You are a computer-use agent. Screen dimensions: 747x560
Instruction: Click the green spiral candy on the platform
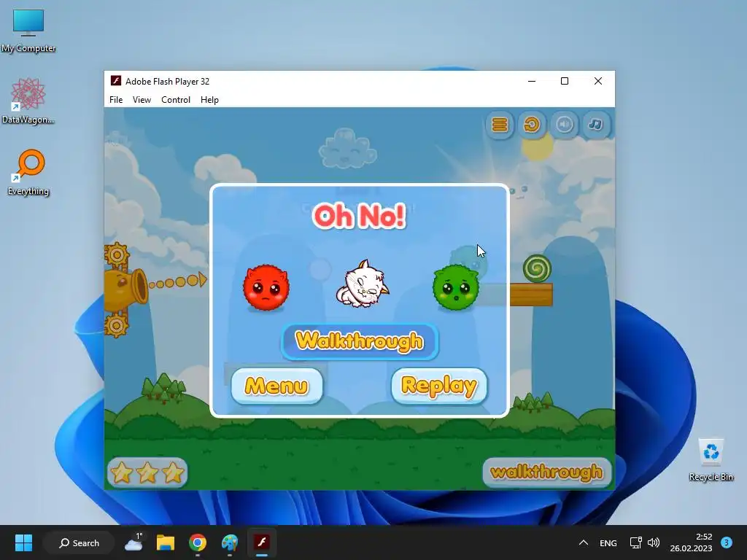click(x=537, y=268)
